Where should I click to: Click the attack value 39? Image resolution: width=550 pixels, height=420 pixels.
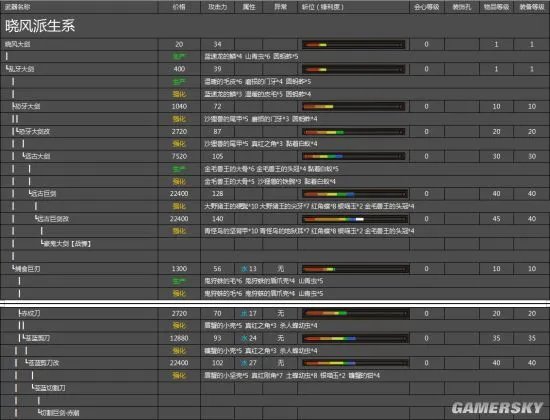pos(217,69)
